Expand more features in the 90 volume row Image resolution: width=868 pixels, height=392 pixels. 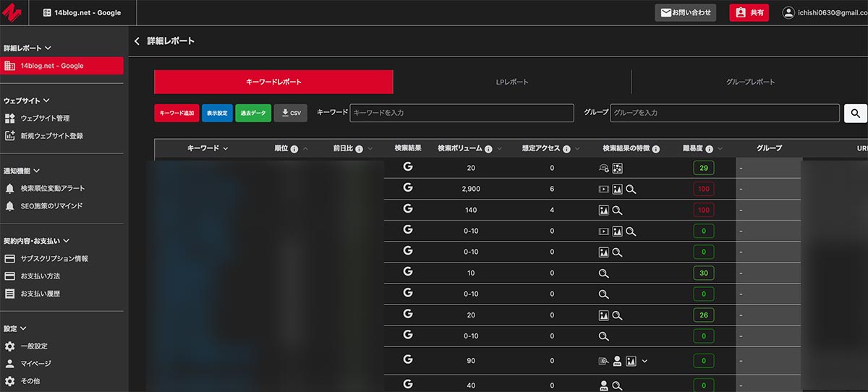point(644,361)
